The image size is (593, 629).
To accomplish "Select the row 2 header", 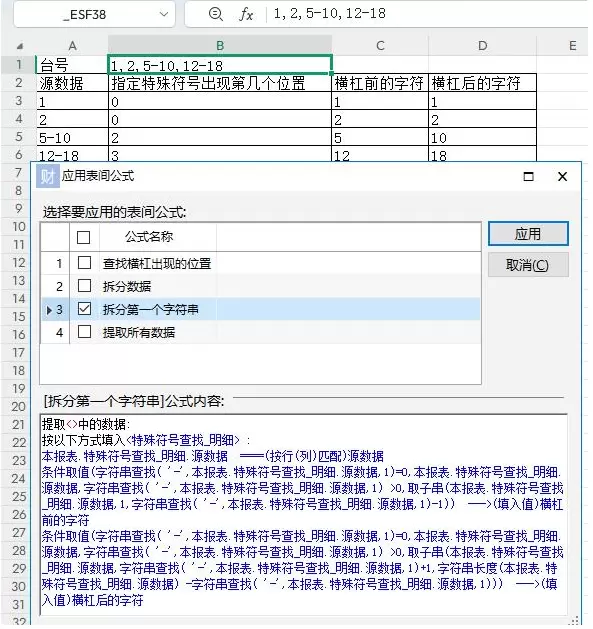I will pyautogui.click(x=18, y=83).
